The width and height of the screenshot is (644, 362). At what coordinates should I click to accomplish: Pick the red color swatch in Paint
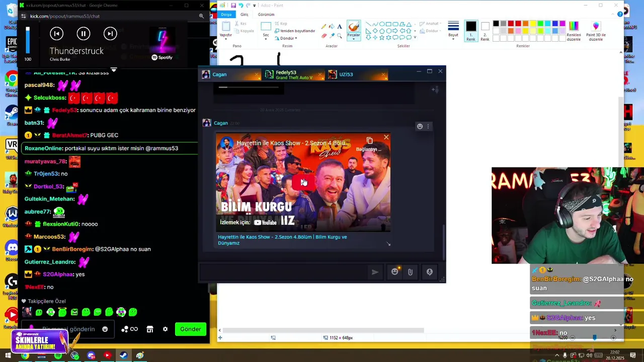(518, 24)
